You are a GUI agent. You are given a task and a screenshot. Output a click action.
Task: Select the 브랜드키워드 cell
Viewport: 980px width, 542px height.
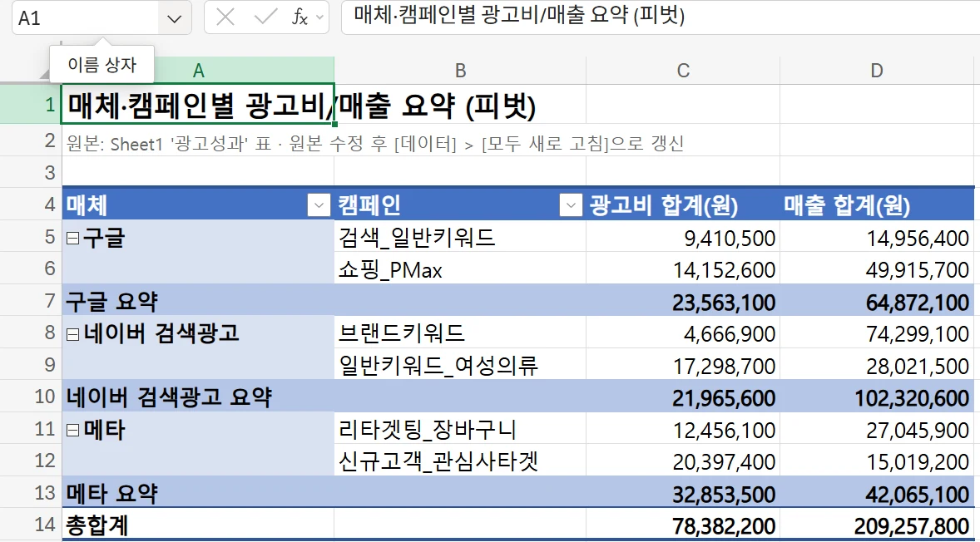pos(460,333)
